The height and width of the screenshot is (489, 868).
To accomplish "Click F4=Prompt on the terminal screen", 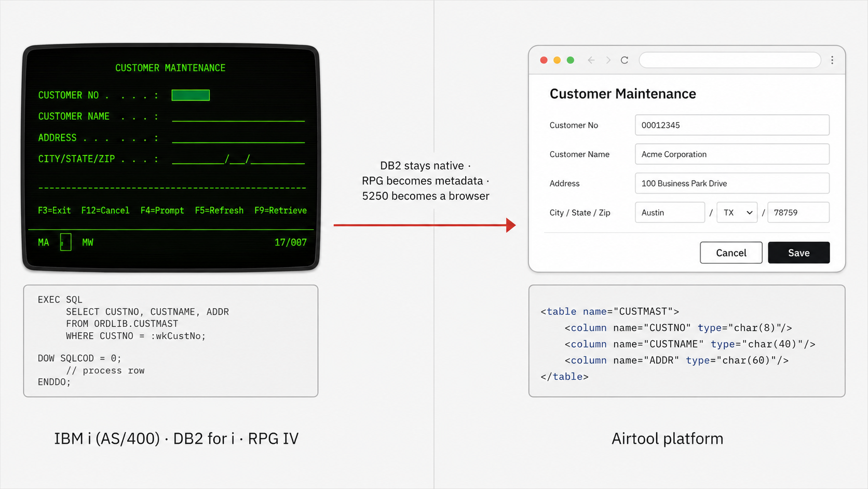I will point(162,210).
